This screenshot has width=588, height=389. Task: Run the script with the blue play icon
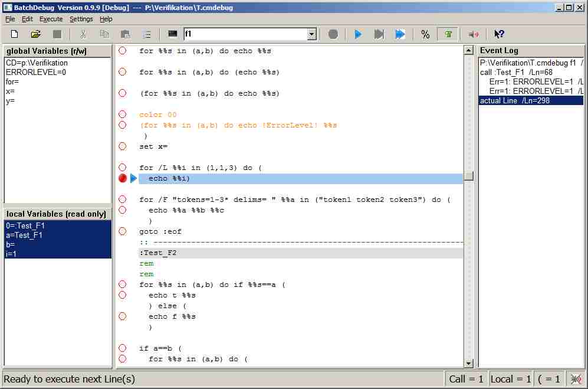pos(358,34)
